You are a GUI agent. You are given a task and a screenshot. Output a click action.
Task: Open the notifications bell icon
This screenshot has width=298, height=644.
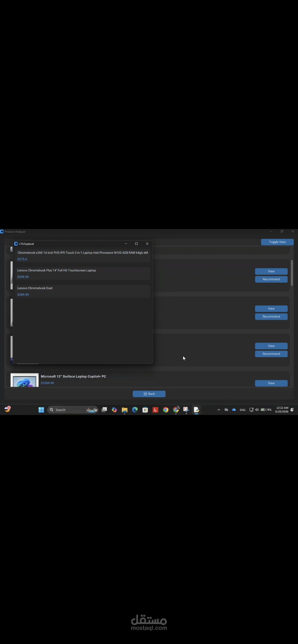click(x=292, y=410)
